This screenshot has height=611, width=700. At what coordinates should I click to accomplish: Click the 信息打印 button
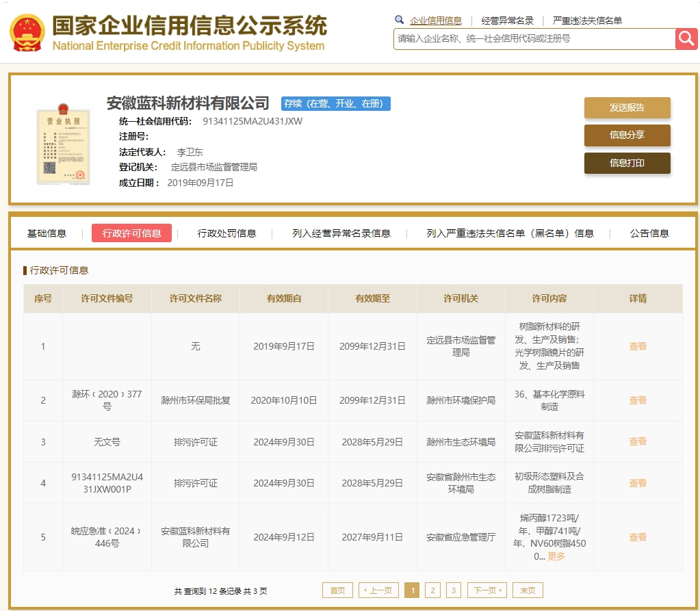[627, 163]
